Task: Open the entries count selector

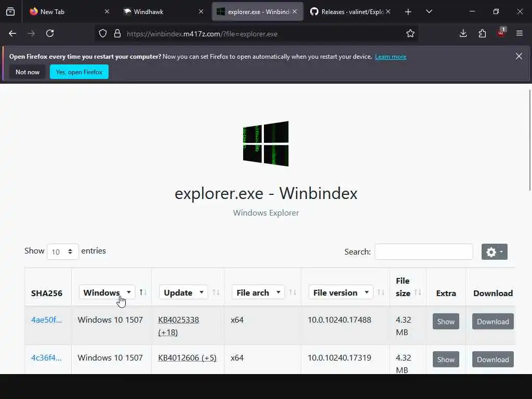Action: [63, 252]
